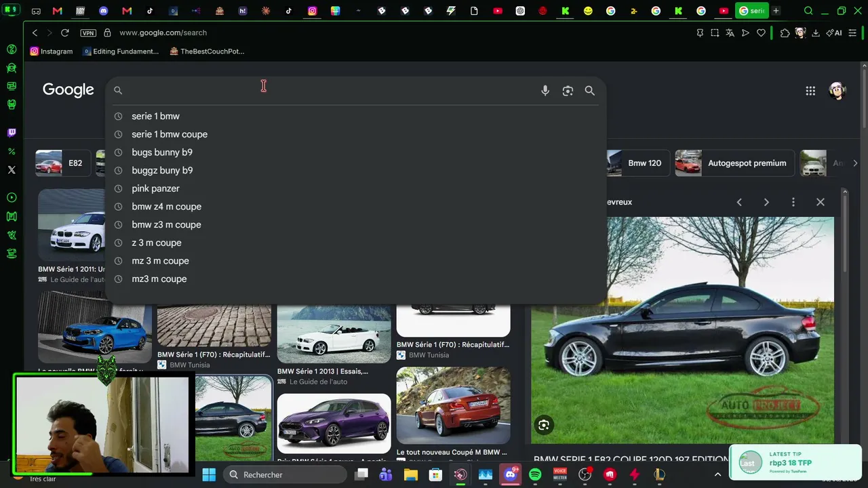Open the orange BMW M coupé thumbnail

(453, 405)
